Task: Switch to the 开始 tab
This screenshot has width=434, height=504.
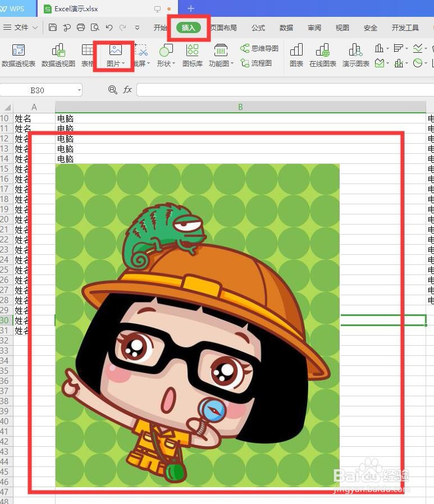Action: pos(160,28)
